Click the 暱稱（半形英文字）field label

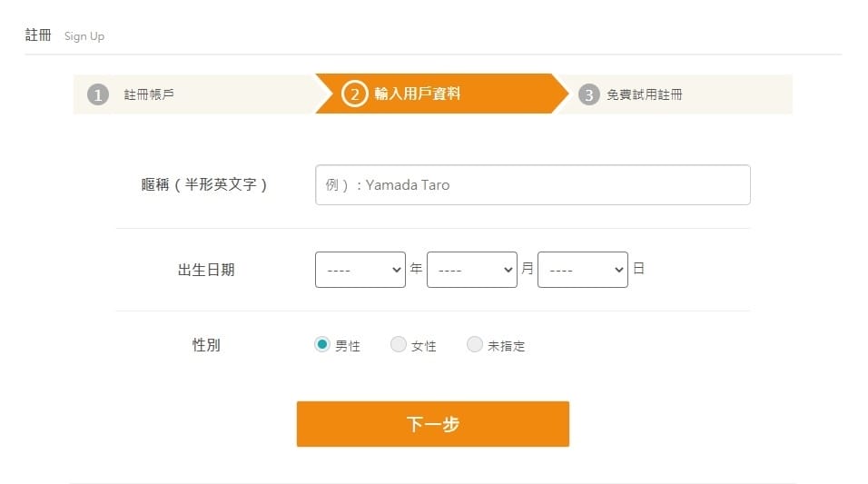tap(206, 185)
